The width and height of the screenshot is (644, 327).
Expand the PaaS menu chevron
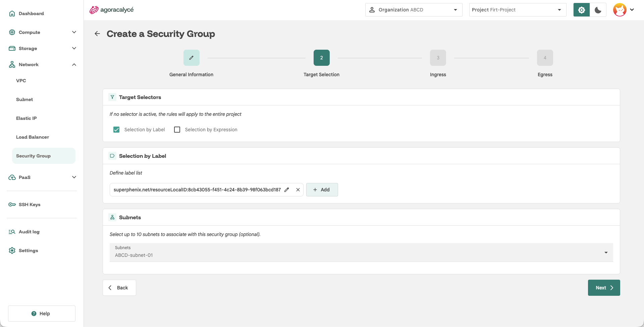pos(74,177)
